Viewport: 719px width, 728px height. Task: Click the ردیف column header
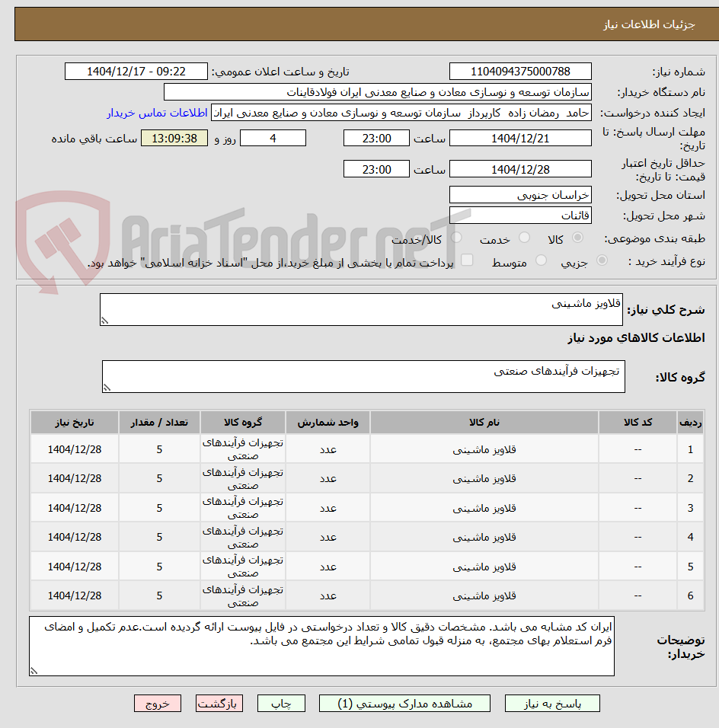(690, 423)
